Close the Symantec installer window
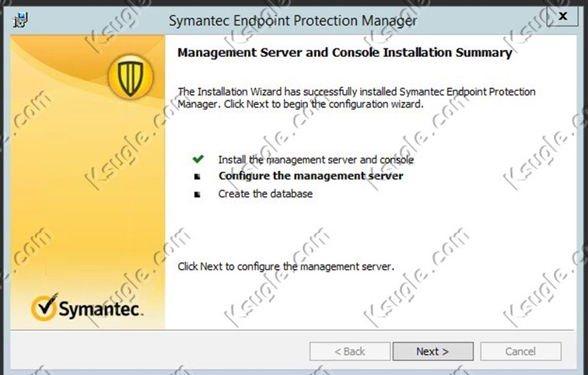Image resolution: width=588 pixels, height=375 pixels. click(x=562, y=16)
